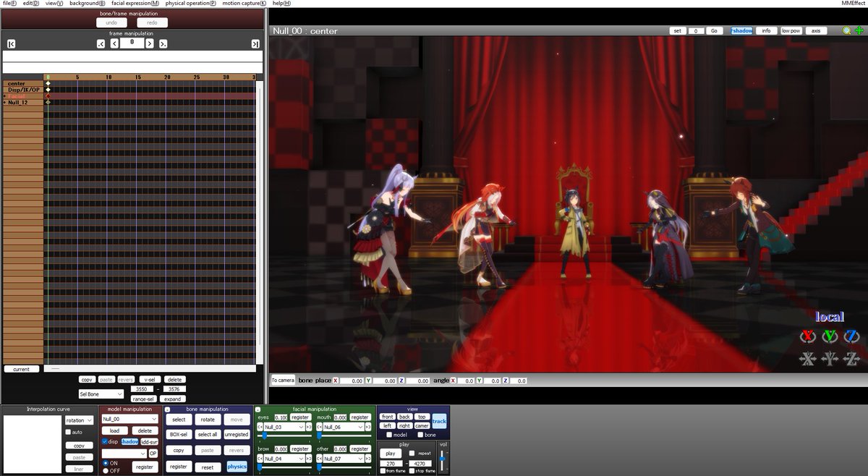Select previous brow morph with arrow
Screen dimensions: 868x476
(x=259, y=459)
